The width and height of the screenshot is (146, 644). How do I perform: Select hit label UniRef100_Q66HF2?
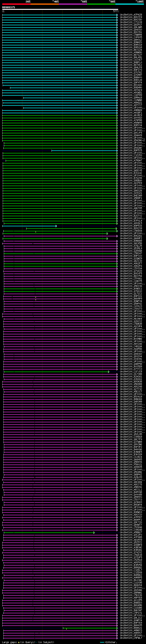click(x=131, y=238)
